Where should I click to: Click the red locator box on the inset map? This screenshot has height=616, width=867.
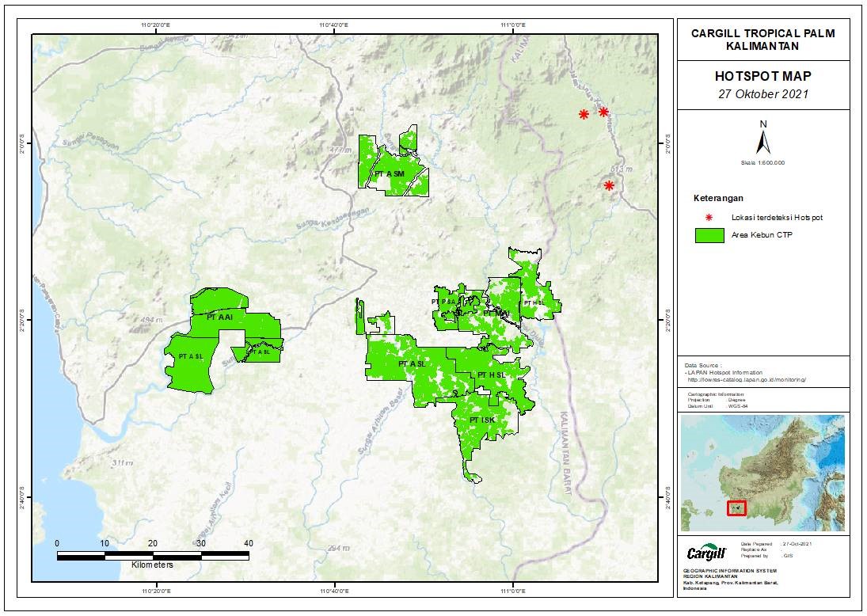(x=736, y=508)
